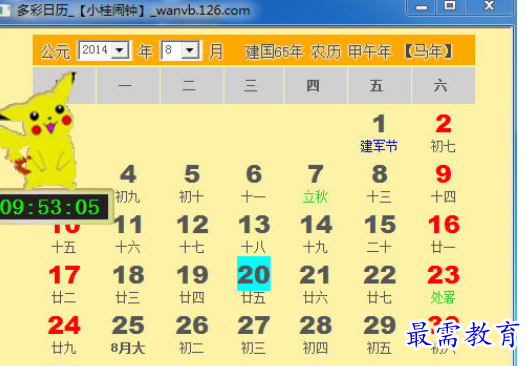528x366 pixels.
Task: Click the 农历 甲午年 label
Action: point(351,52)
